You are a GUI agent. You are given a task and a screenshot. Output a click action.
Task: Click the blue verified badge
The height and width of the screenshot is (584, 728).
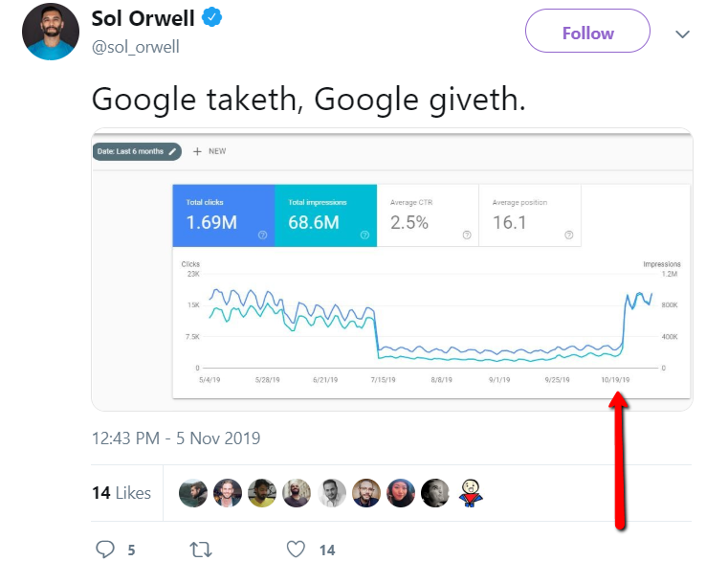[211, 18]
